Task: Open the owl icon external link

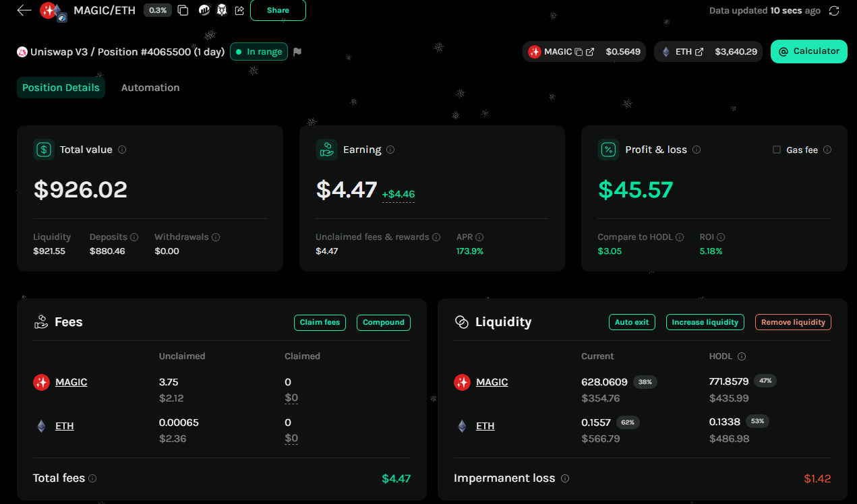Action: pos(222,10)
